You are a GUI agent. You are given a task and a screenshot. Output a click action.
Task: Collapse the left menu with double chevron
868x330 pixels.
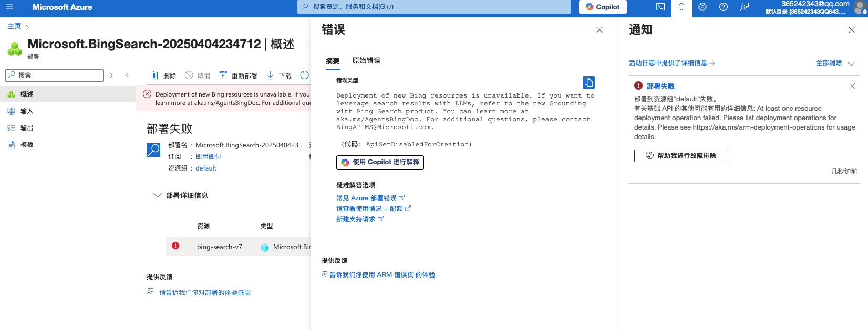point(128,75)
